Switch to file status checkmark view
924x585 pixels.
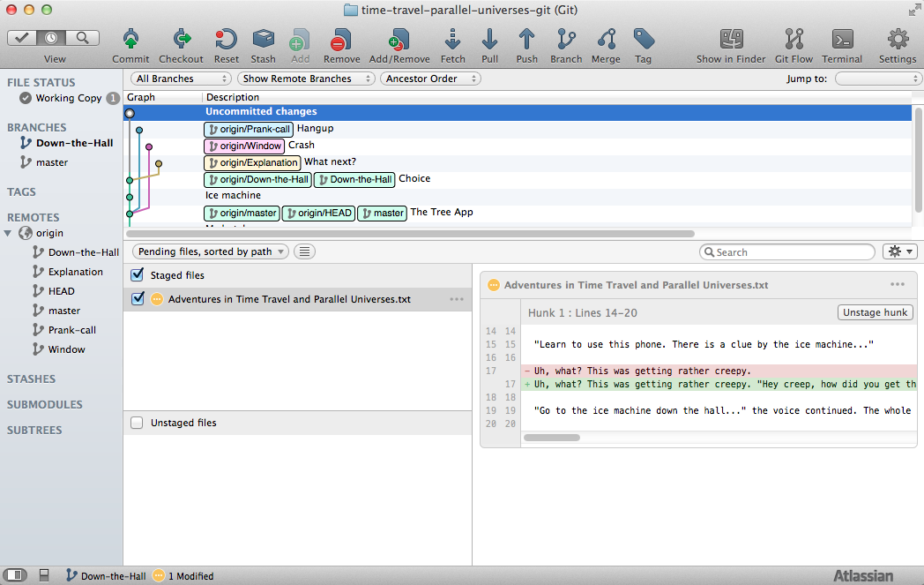click(22, 38)
